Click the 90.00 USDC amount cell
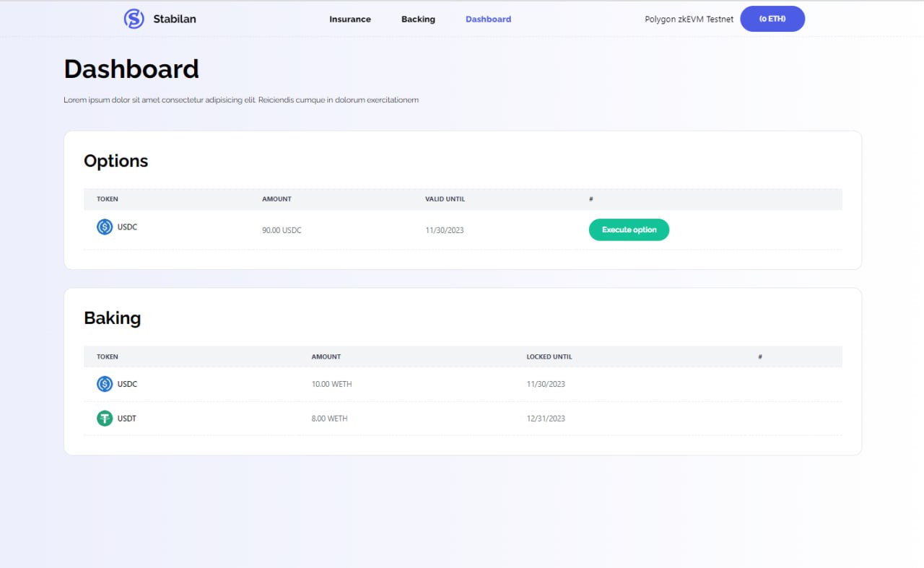Viewport: 924px width, 568px height. tap(282, 230)
